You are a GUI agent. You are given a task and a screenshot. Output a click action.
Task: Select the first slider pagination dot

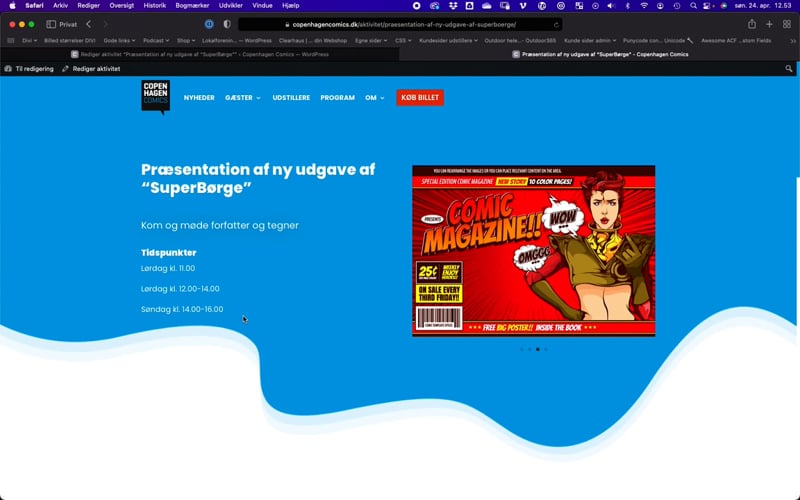pyautogui.click(x=521, y=349)
